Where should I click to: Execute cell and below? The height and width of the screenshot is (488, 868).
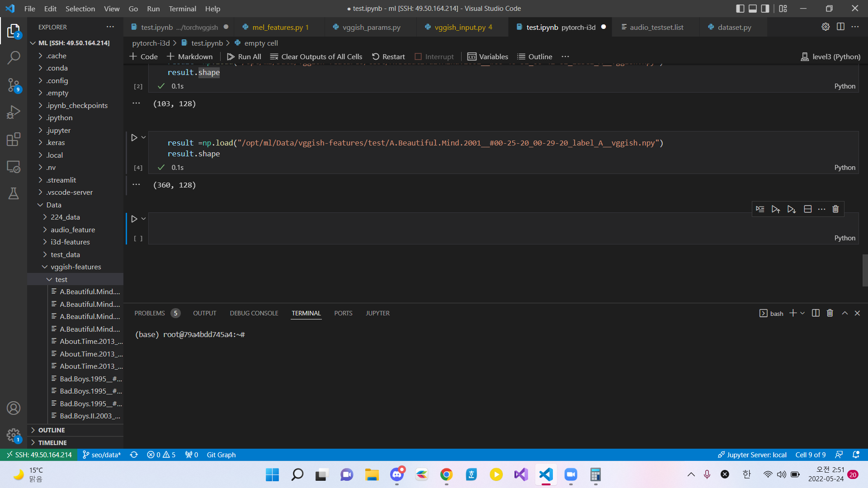click(791, 209)
